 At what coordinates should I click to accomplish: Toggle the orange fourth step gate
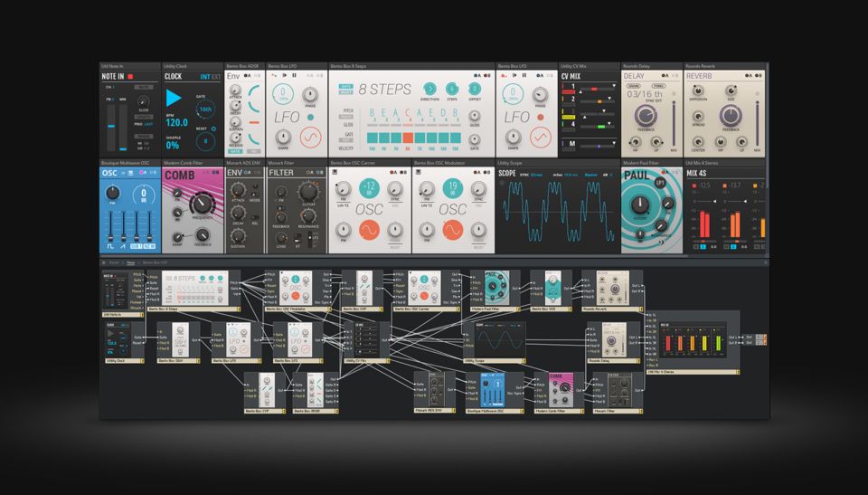[x=408, y=136]
